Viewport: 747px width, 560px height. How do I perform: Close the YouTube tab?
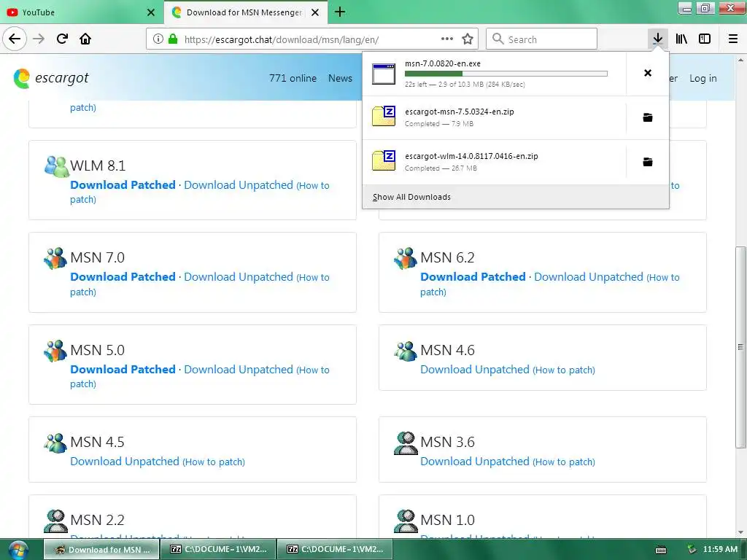pos(151,12)
